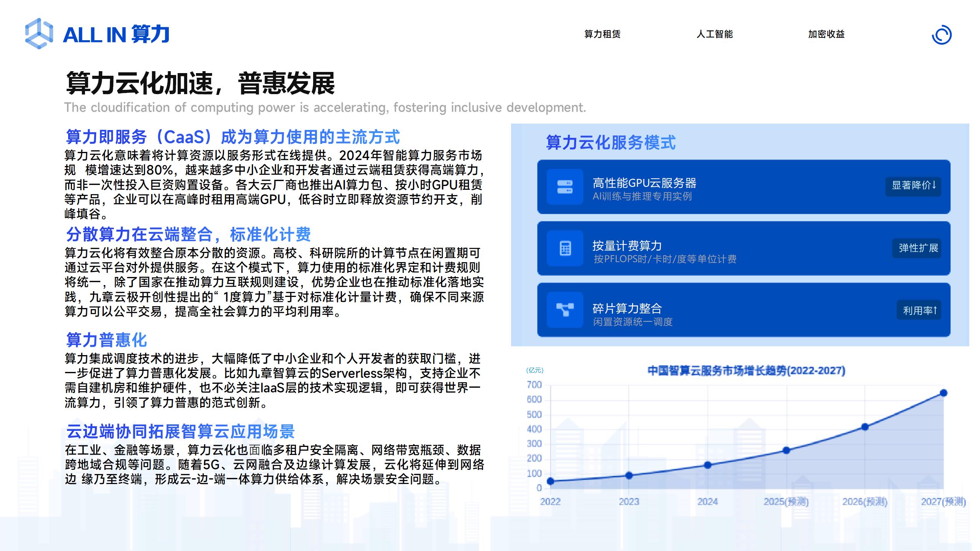Click the 云边端协同拓展智算云应用场景 heading
Viewport: 980px width, 551px height.
(x=180, y=431)
